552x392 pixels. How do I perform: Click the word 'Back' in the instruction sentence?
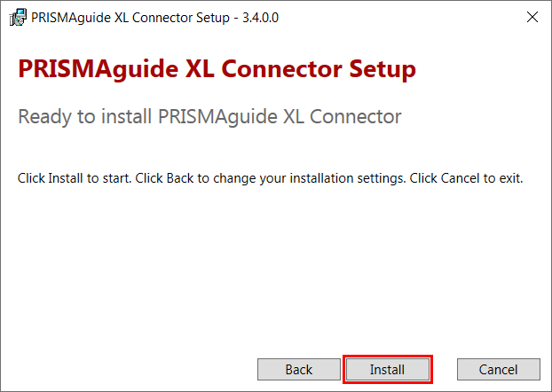(180, 178)
